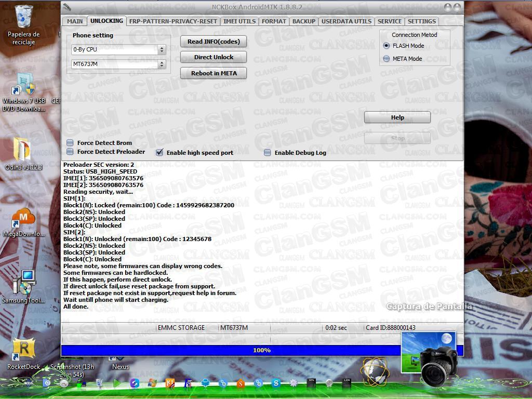
Task: Click the Captura de Pantalla camera icon
Action: (x=430, y=358)
